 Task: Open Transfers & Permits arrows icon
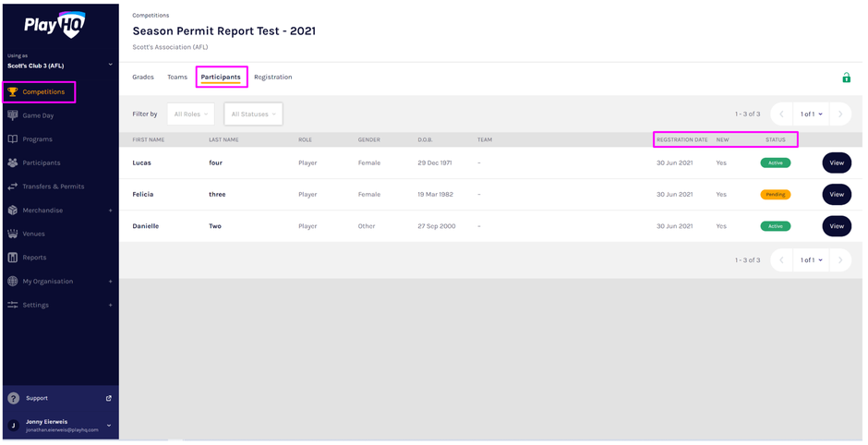point(13,186)
